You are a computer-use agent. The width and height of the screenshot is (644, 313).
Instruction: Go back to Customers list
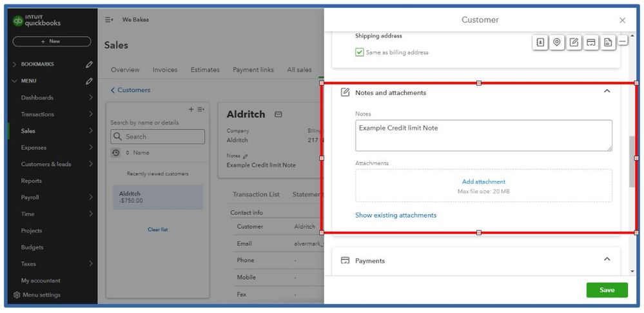click(x=131, y=90)
